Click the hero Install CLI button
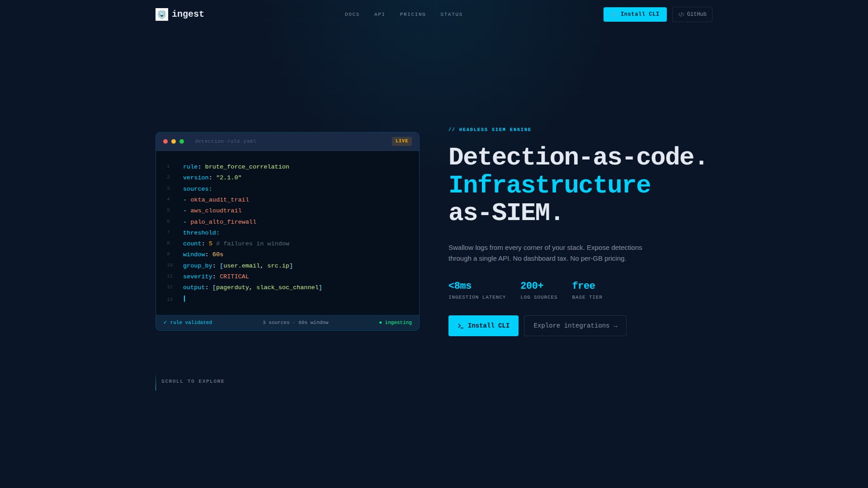 point(483,326)
